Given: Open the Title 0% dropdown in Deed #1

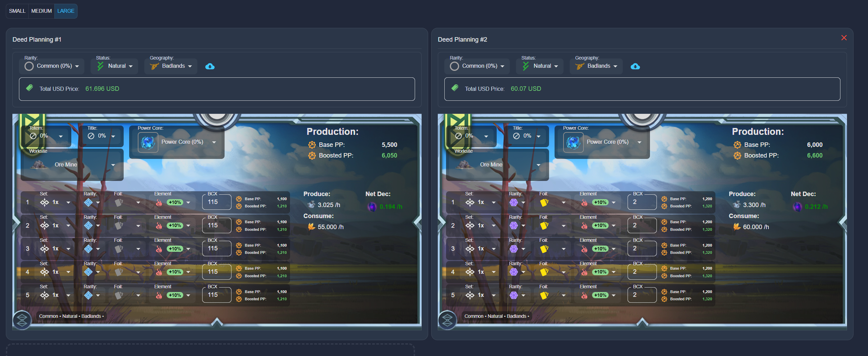Looking at the screenshot, I should point(102,136).
